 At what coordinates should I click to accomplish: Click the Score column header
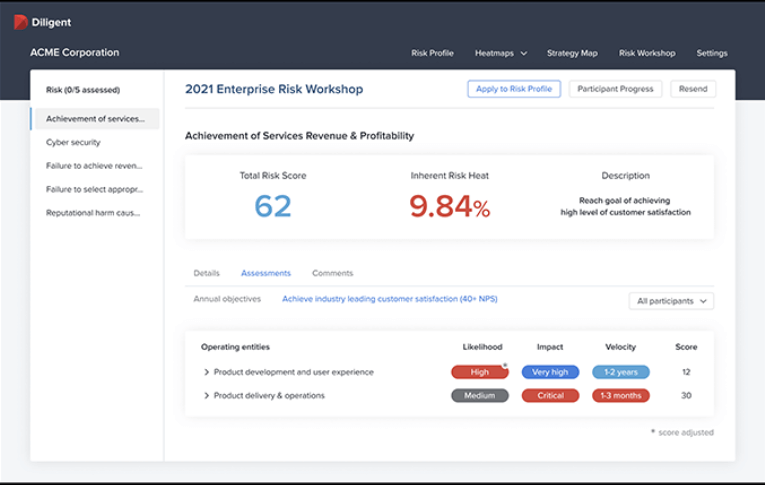coord(686,347)
